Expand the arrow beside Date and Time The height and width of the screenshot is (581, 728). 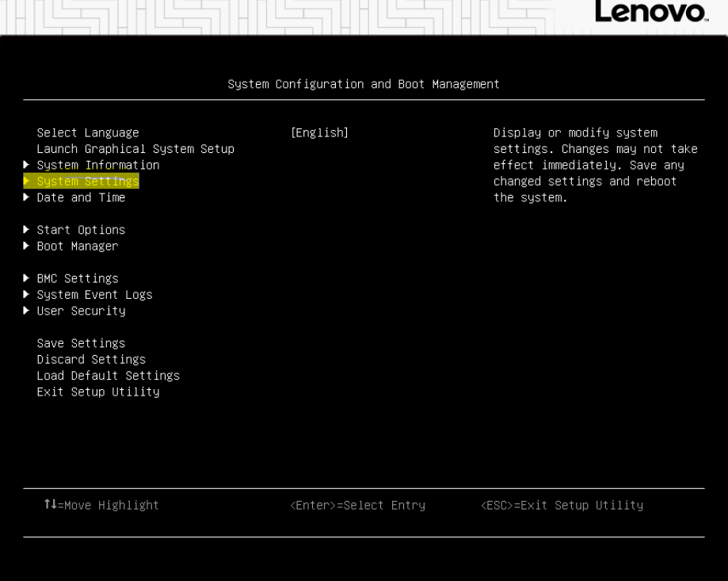click(26, 197)
